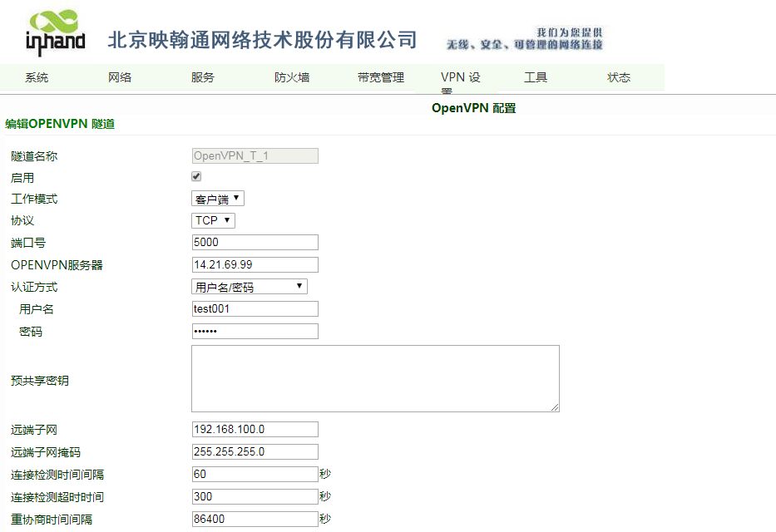Open the 带宽管理 menu
Screen dimensions: 776x532
pyautogui.click(x=379, y=76)
